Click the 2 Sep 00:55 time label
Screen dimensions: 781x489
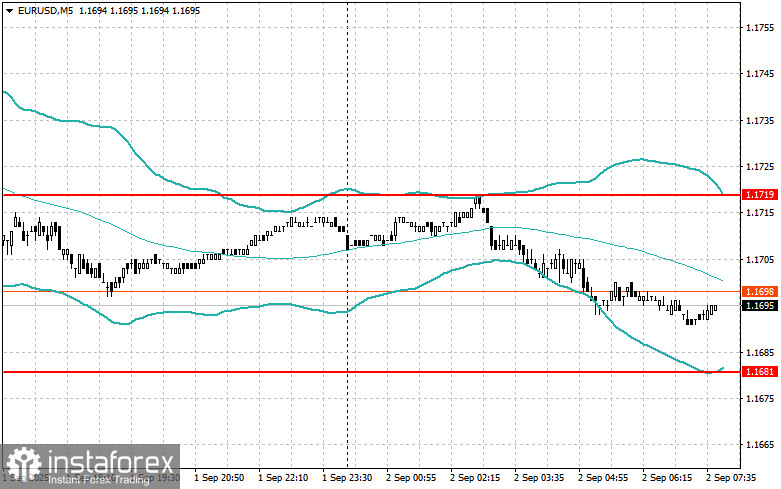[411, 478]
